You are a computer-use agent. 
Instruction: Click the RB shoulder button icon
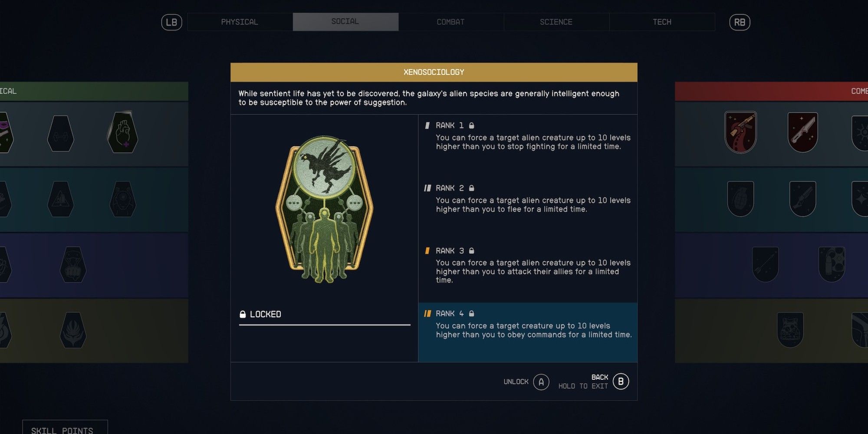[x=740, y=22]
